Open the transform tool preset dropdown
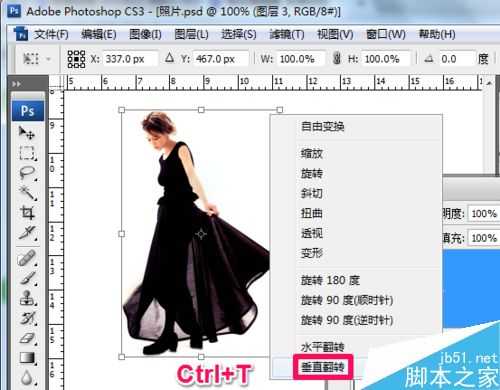This screenshot has height=390, width=500. (x=36, y=59)
